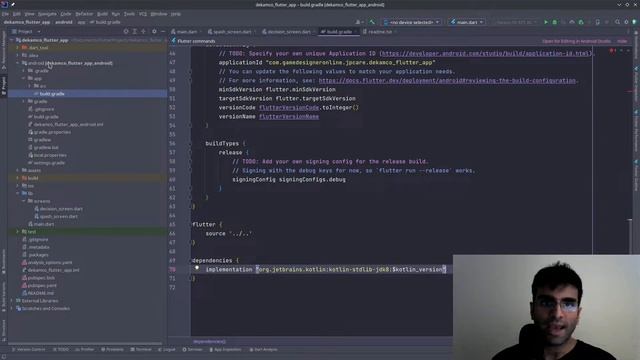
Task: Select gradle.properties in project tree
Action: coord(52,132)
